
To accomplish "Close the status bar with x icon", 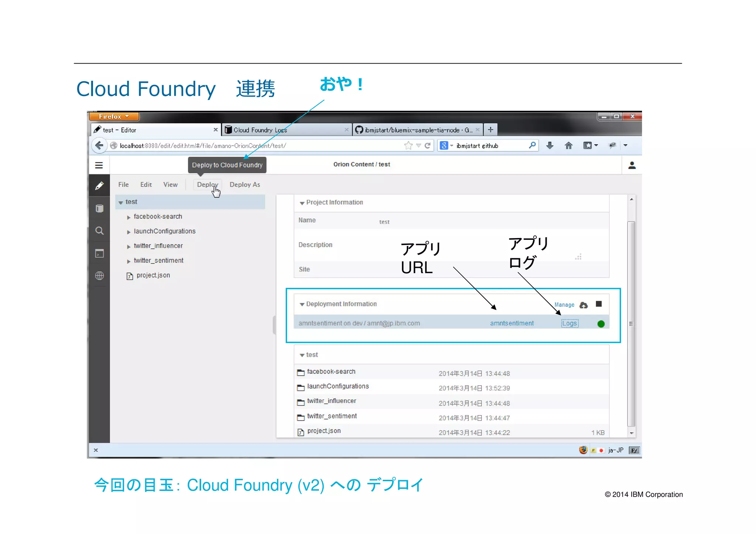I will (x=96, y=450).
